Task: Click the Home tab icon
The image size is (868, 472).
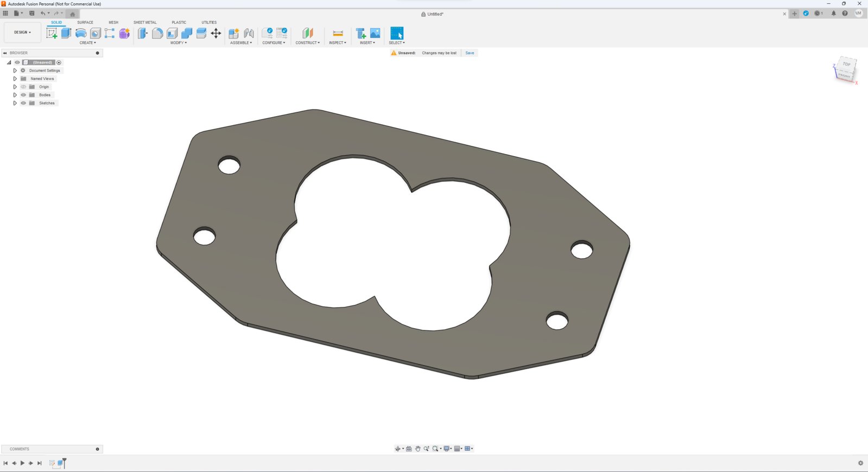Action: point(73,14)
